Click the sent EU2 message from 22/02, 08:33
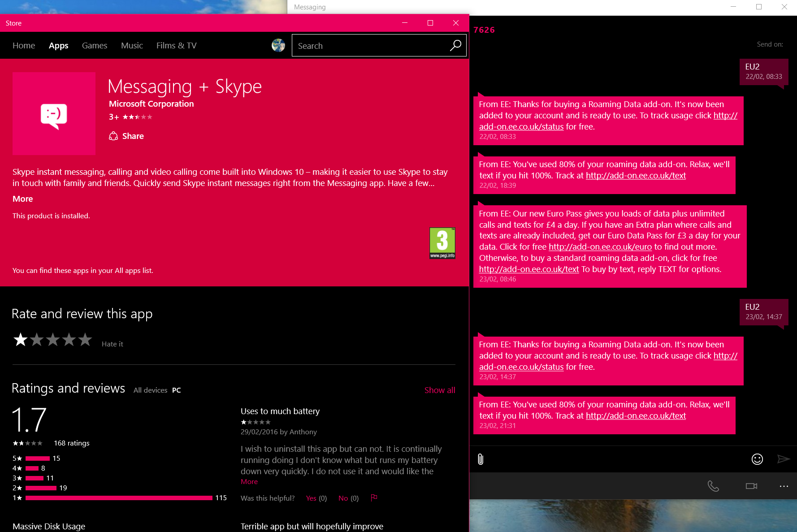Viewport: 797px width, 532px height. (764, 71)
